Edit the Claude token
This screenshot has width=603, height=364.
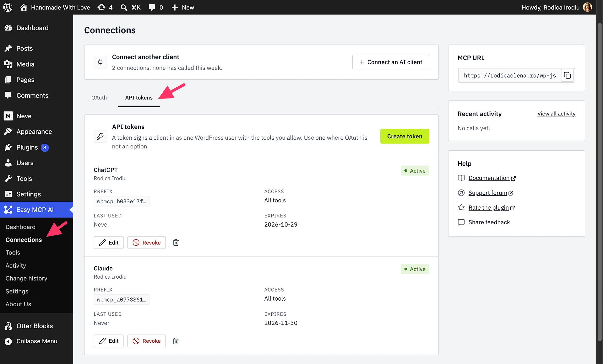pyautogui.click(x=109, y=341)
